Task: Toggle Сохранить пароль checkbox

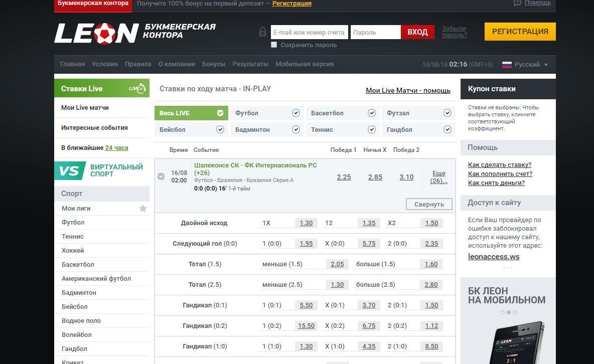Action: click(274, 45)
